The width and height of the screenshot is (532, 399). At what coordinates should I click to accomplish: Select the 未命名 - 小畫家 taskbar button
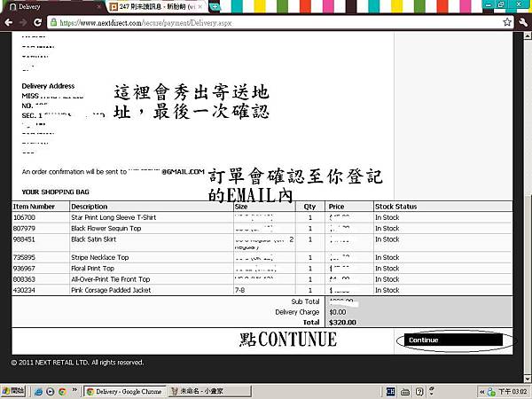tap(209, 392)
